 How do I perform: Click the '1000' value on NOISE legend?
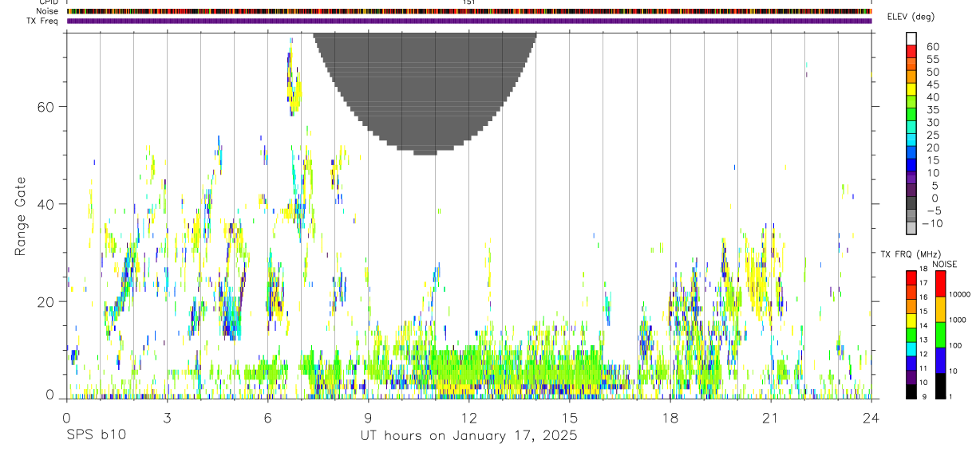958,320
